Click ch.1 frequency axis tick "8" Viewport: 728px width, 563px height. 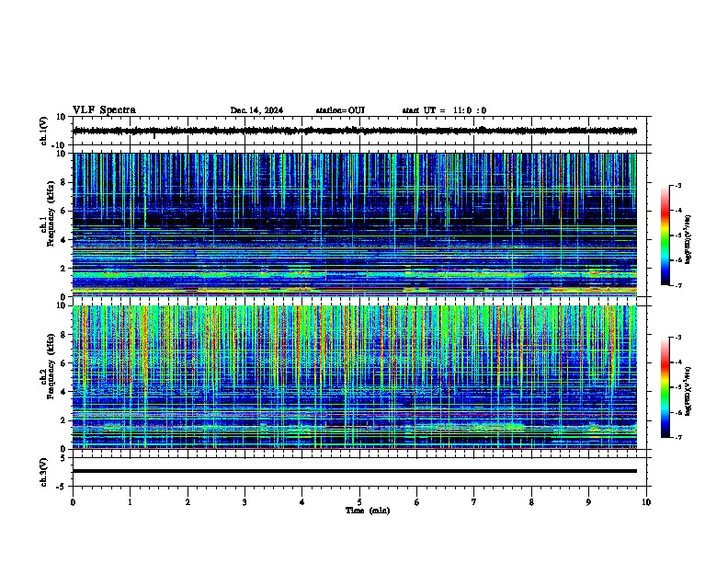[63, 182]
